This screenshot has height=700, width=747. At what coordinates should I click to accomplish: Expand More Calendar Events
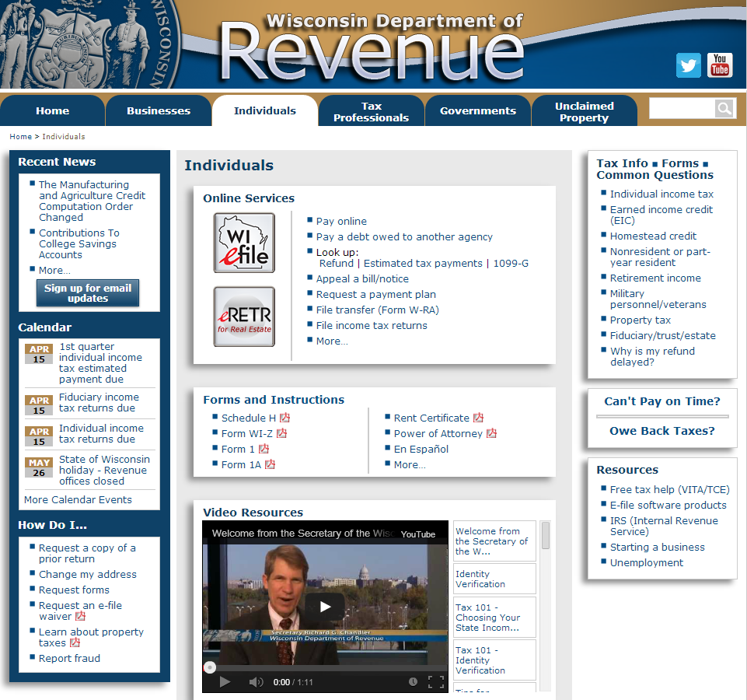click(x=78, y=500)
